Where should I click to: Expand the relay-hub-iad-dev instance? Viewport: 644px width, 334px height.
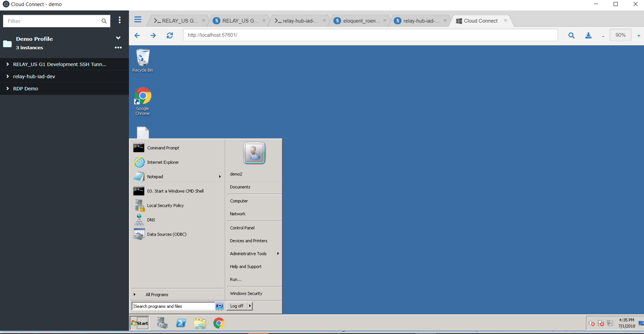pyautogui.click(x=64, y=77)
